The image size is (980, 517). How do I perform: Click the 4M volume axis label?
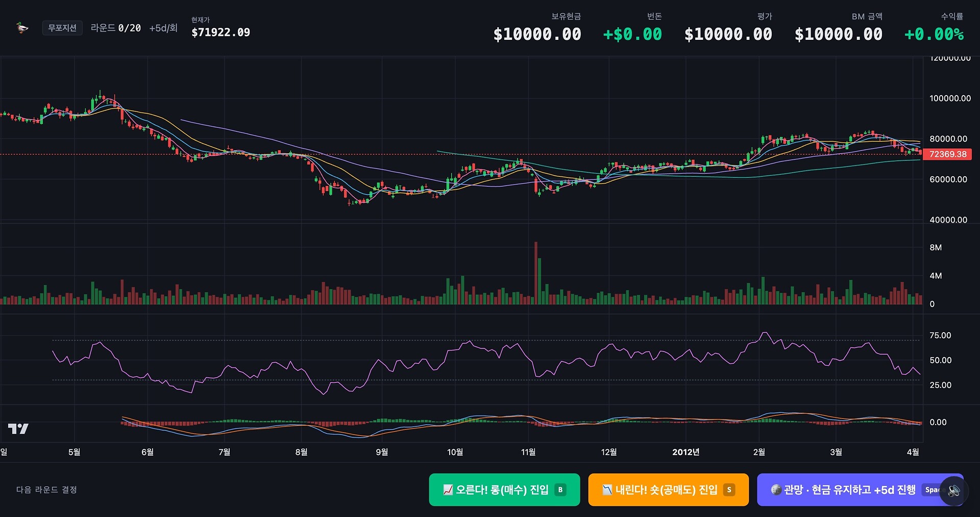[x=936, y=276]
